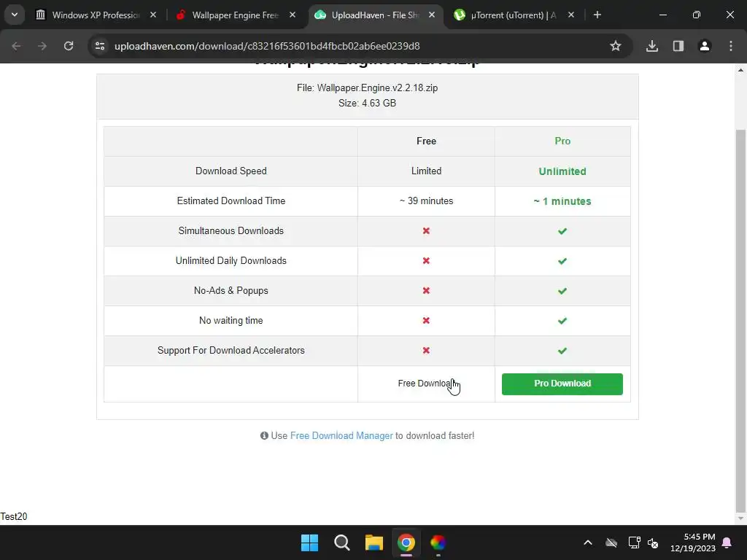Close the Windows XP Professional tab
This screenshot has width=747, height=560.
pyautogui.click(x=153, y=15)
